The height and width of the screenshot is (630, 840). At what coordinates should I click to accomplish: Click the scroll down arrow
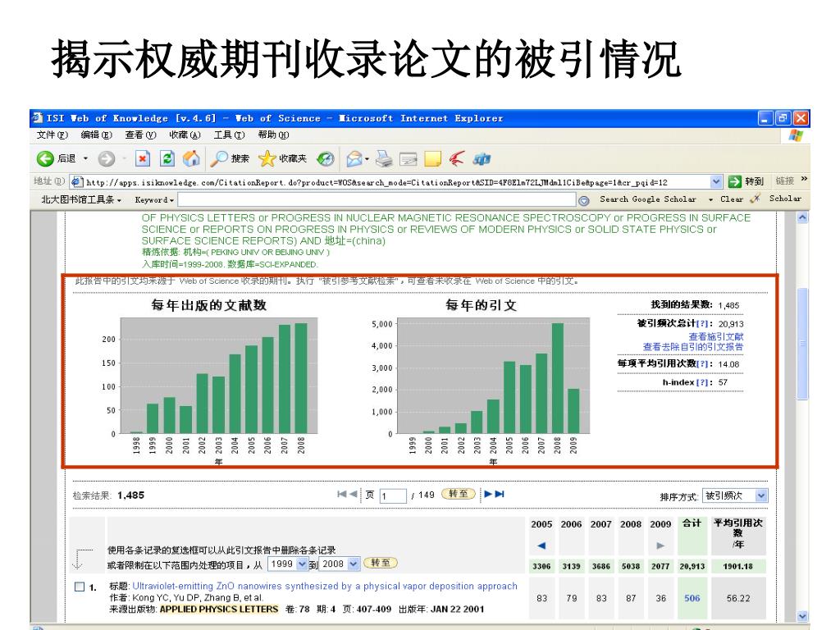802,616
